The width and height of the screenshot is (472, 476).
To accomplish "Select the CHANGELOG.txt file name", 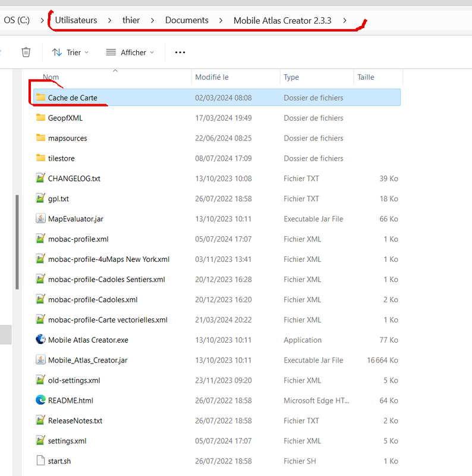I will 74,178.
